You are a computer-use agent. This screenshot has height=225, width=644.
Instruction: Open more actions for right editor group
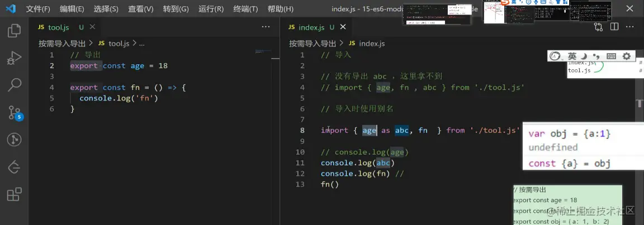coord(629,27)
